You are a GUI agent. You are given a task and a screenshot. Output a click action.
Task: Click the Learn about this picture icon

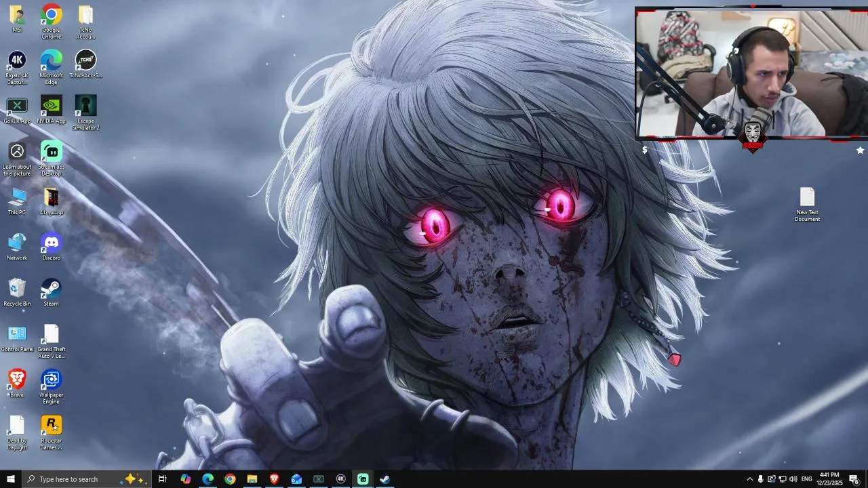click(x=17, y=159)
